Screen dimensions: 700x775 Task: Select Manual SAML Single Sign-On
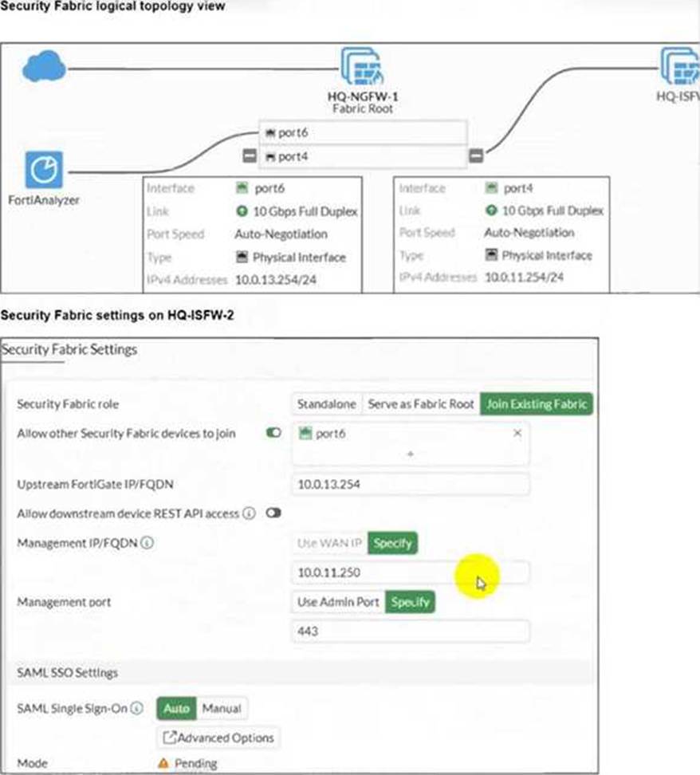pyautogui.click(x=222, y=708)
